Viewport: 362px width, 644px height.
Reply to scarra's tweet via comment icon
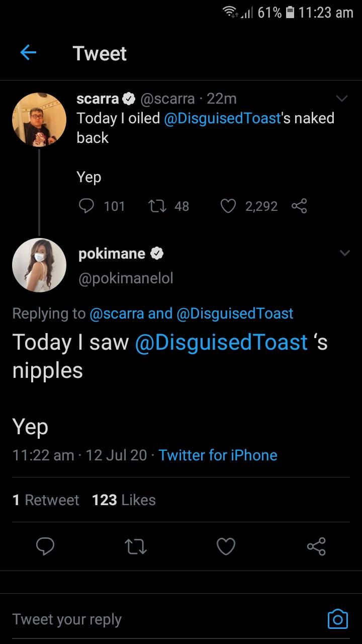pos(87,206)
